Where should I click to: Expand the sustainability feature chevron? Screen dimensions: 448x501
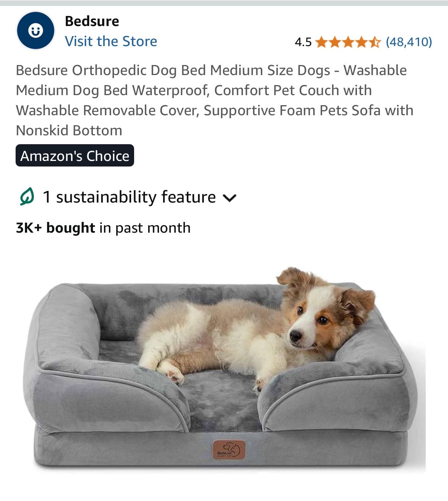point(230,198)
